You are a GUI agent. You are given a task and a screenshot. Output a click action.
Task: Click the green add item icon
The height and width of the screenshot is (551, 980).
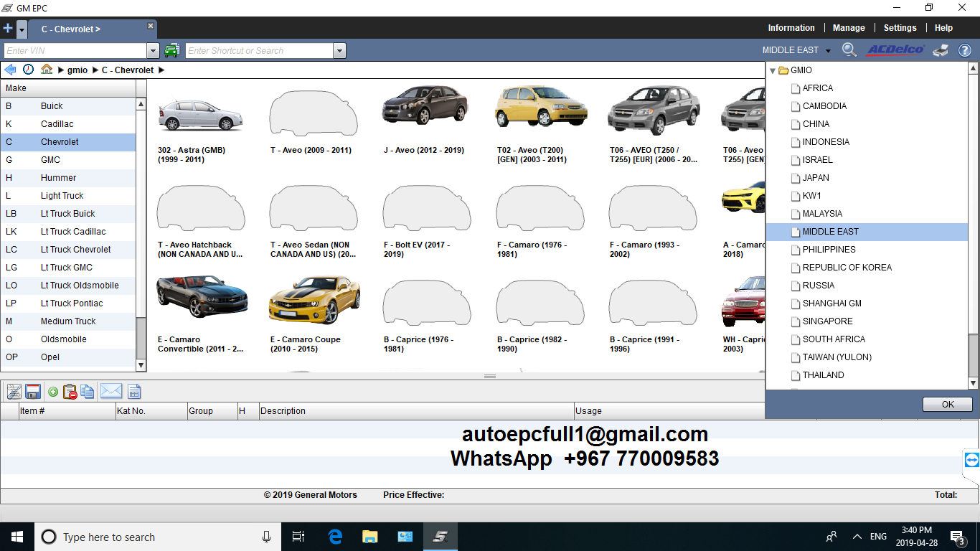pyautogui.click(x=53, y=392)
